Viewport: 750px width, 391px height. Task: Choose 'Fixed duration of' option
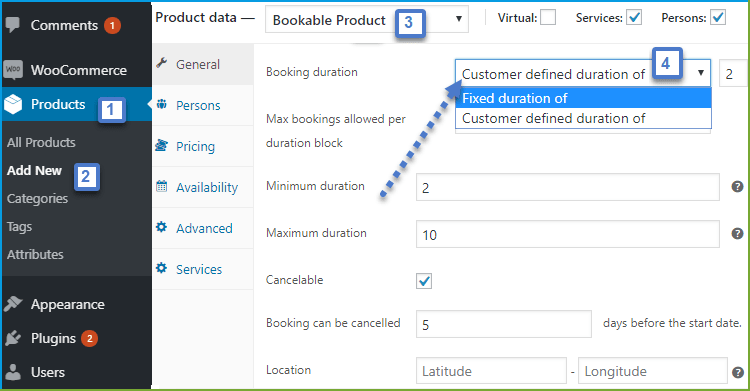click(x=584, y=98)
